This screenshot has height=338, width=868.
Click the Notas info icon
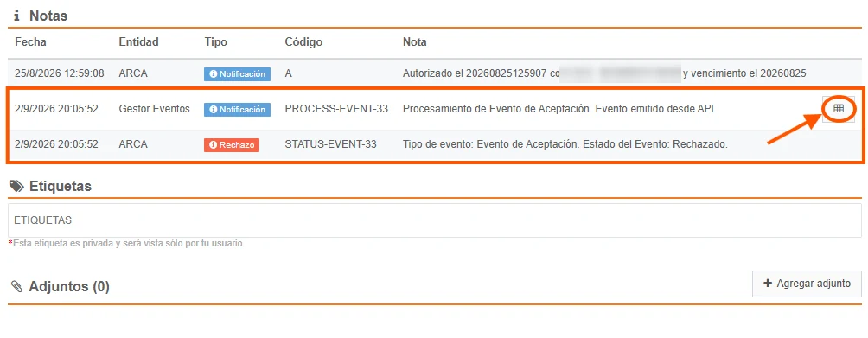pyautogui.click(x=16, y=16)
